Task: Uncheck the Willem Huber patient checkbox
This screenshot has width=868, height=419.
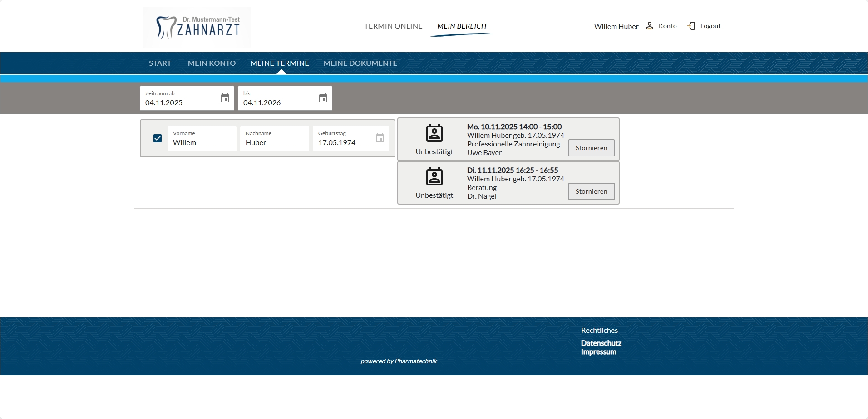Action: pyautogui.click(x=158, y=138)
